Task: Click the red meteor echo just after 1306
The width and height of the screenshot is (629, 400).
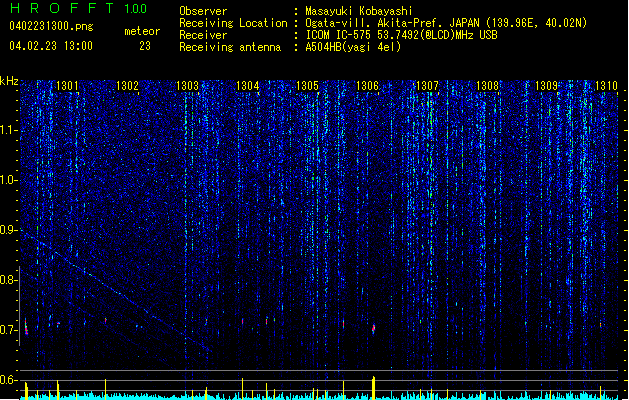Action: click(x=373, y=329)
